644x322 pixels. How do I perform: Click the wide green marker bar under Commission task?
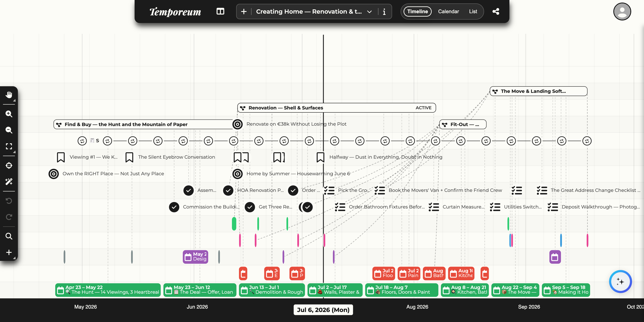coord(234,224)
